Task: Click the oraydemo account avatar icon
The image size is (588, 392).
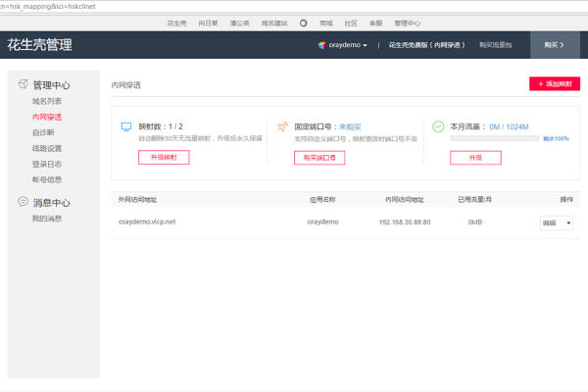Action: [321, 45]
